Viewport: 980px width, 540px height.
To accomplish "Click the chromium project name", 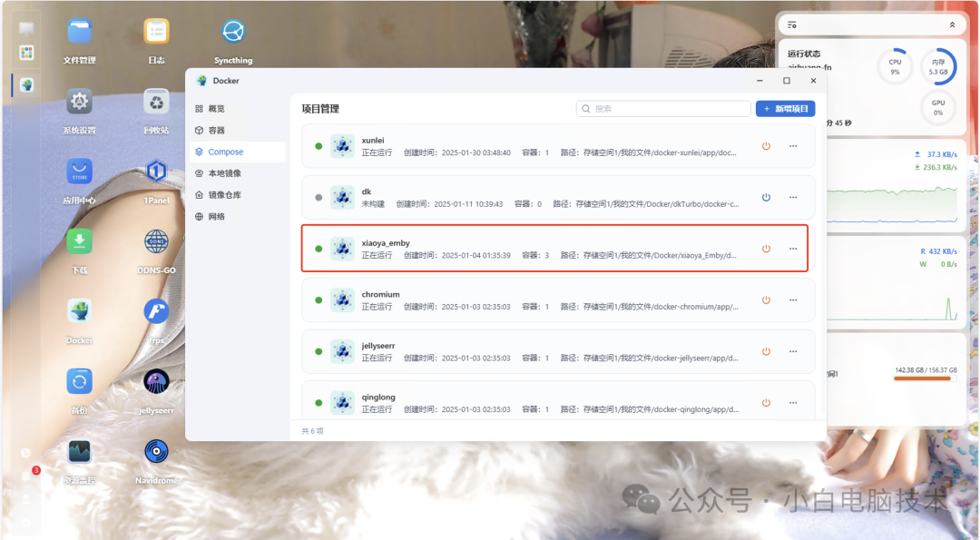I will point(380,294).
